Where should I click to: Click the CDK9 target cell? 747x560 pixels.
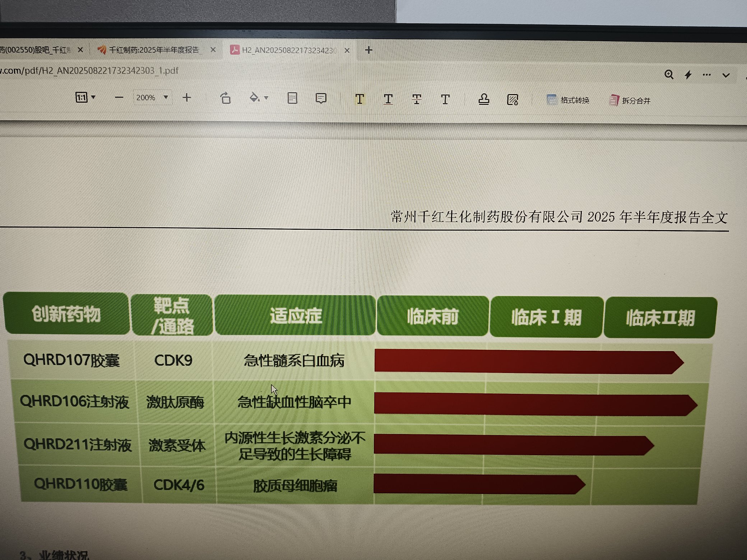pos(173,360)
